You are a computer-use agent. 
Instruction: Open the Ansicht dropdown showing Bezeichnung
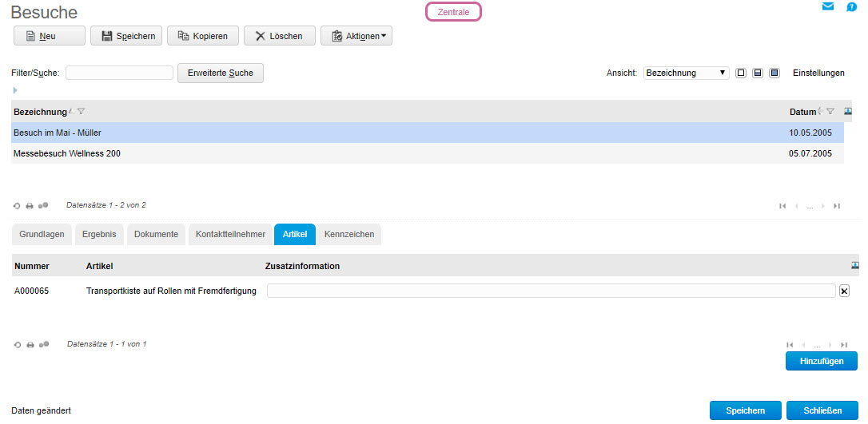click(687, 73)
